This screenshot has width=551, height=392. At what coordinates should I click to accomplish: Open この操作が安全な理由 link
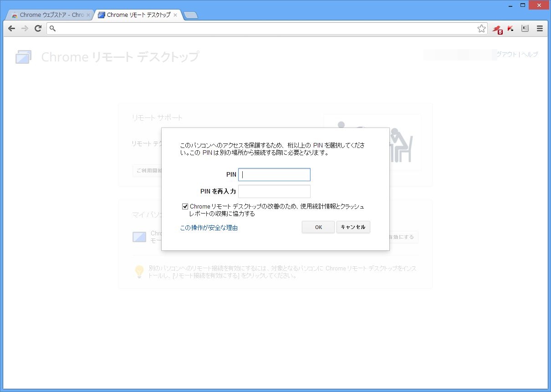209,228
